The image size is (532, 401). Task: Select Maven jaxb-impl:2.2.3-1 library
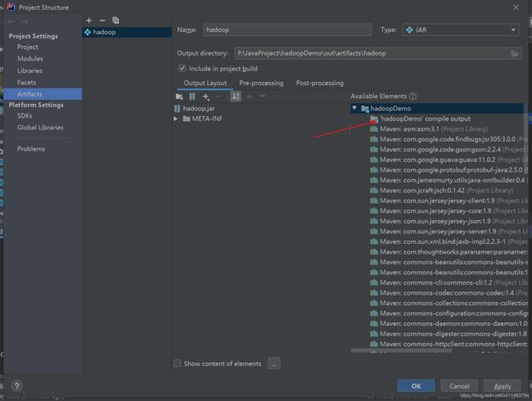[449, 241]
